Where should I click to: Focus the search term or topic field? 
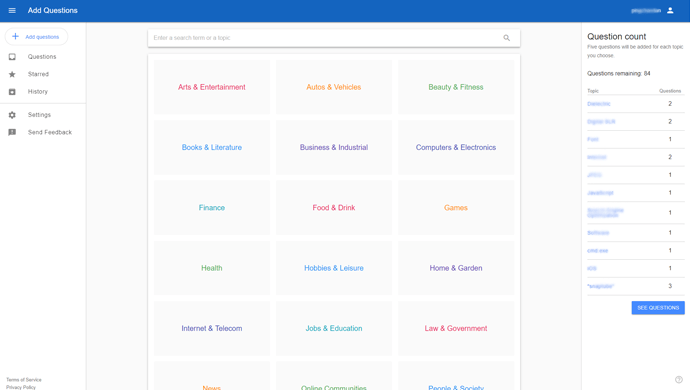334,38
